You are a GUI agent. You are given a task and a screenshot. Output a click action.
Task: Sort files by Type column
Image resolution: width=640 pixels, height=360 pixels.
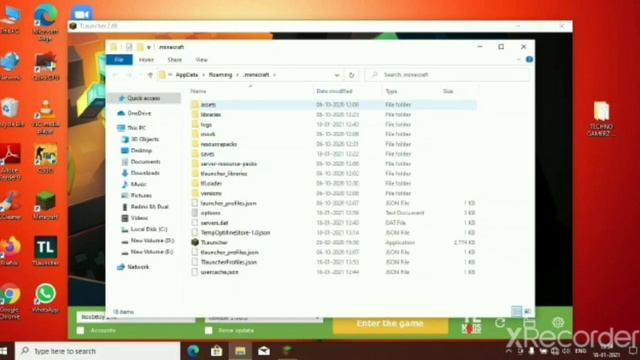pyautogui.click(x=391, y=91)
